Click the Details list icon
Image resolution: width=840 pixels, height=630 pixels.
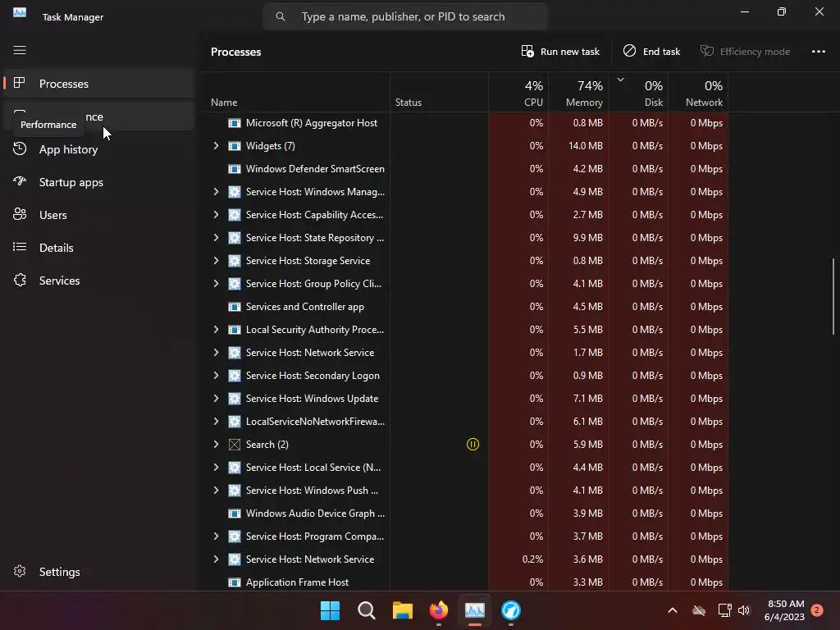pyautogui.click(x=20, y=247)
